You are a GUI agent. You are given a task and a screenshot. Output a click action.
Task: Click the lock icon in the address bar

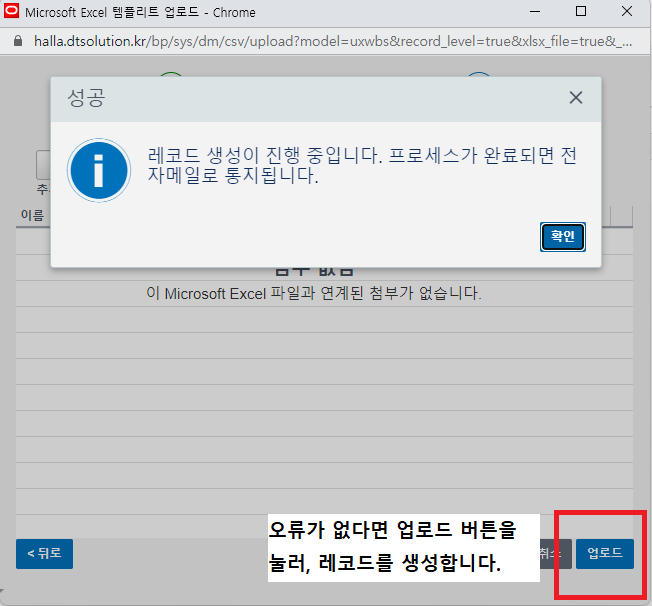tap(15, 44)
